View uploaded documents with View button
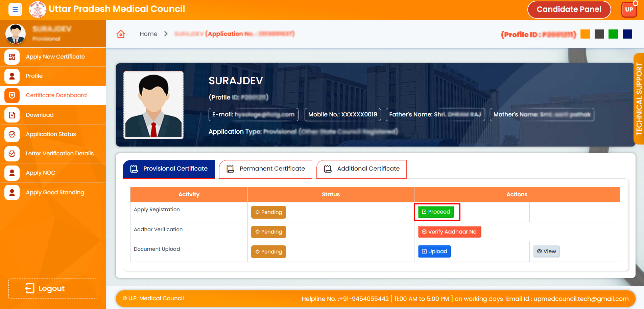The width and height of the screenshot is (644, 309). (x=546, y=251)
